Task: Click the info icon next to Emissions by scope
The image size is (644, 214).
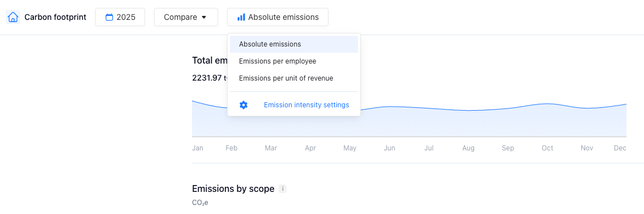Action: (282, 189)
